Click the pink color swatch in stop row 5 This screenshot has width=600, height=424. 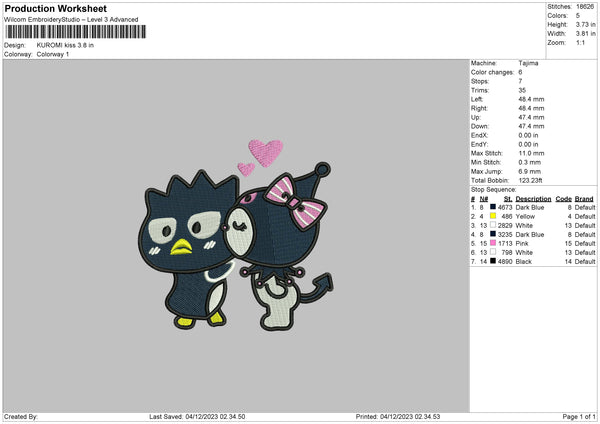click(x=493, y=243)
